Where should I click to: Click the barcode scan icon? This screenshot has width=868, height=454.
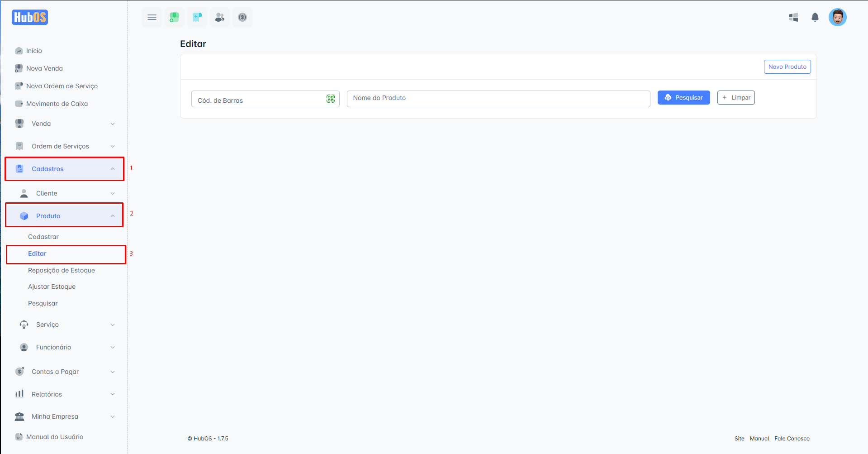click(331, 99)
